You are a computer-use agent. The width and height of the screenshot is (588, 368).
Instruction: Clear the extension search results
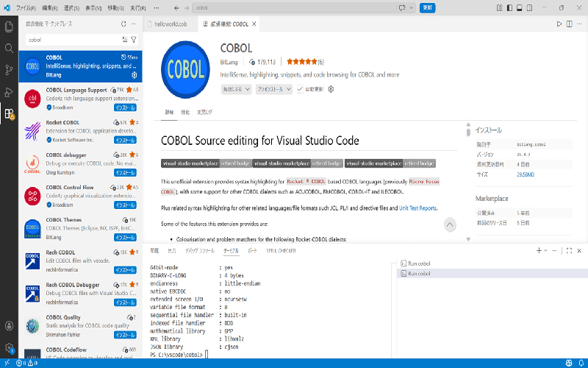coord(124,40)
